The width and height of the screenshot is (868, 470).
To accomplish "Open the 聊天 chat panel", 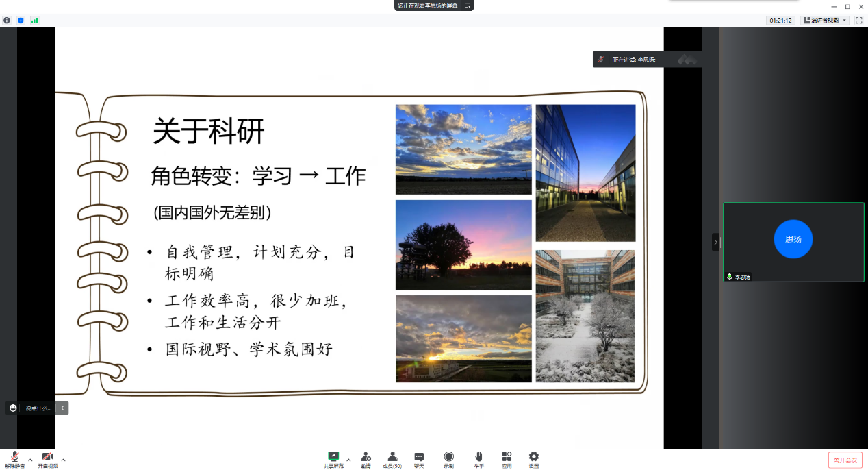I will pyautogui.click(x=419, y=459).
